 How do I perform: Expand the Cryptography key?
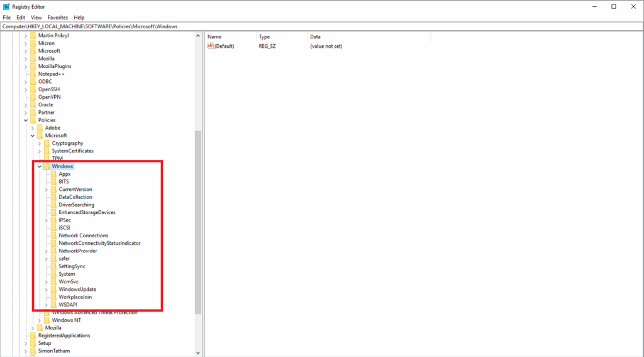click(x=40, y=143)
